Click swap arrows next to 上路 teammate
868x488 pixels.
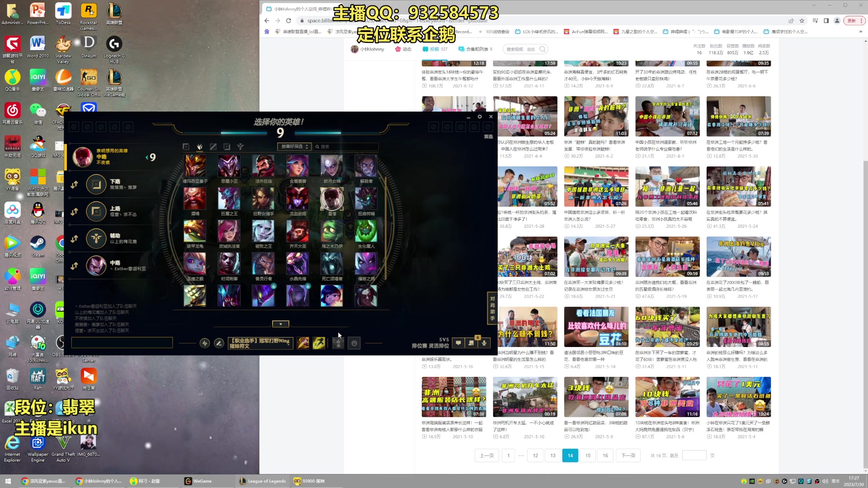click(75, 211)
